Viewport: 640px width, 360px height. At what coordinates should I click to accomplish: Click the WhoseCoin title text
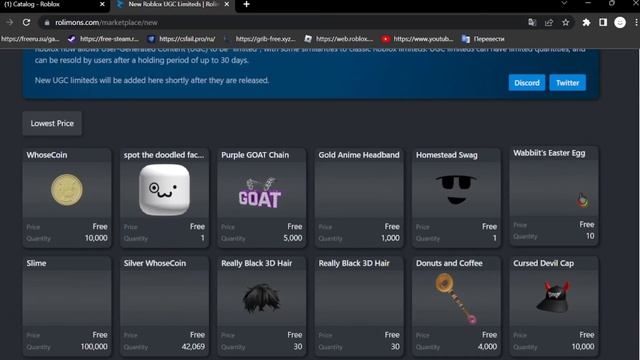pyautogui.click(x=47, y=155)
